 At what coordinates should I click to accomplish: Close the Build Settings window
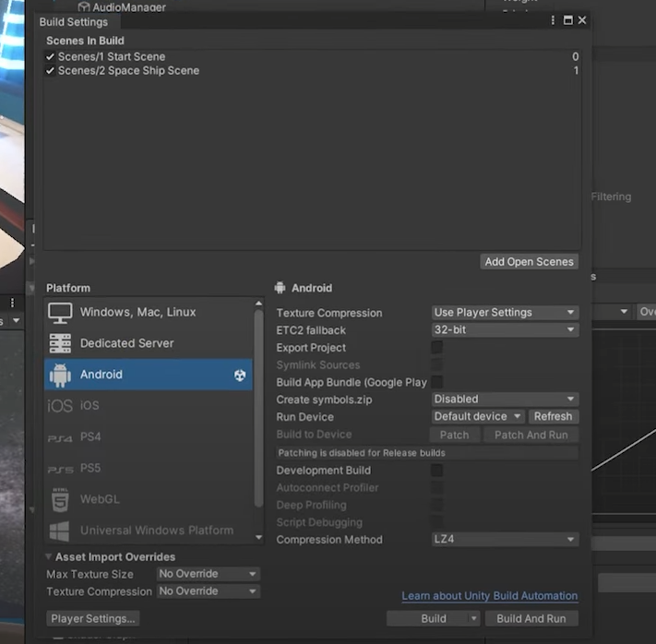tap(582, 20)
